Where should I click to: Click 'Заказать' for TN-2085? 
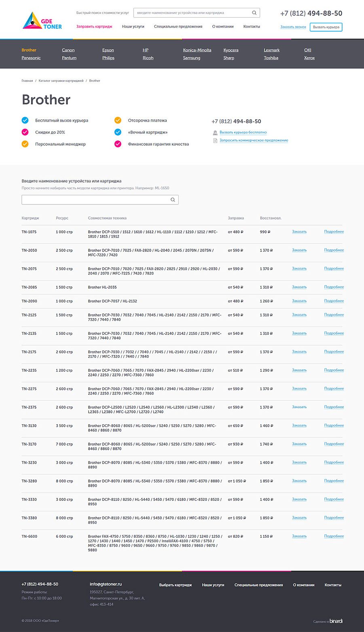click(299, 287)
